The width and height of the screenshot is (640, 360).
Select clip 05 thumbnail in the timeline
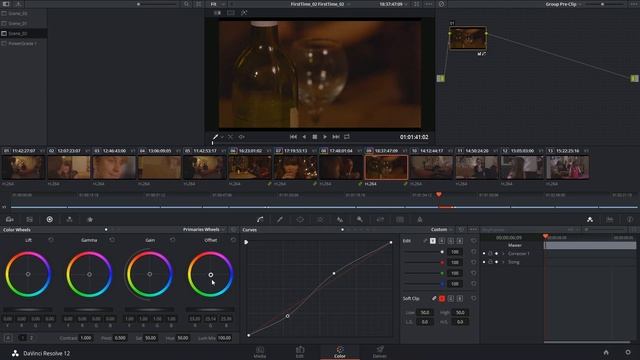click(x=204, y=167)
